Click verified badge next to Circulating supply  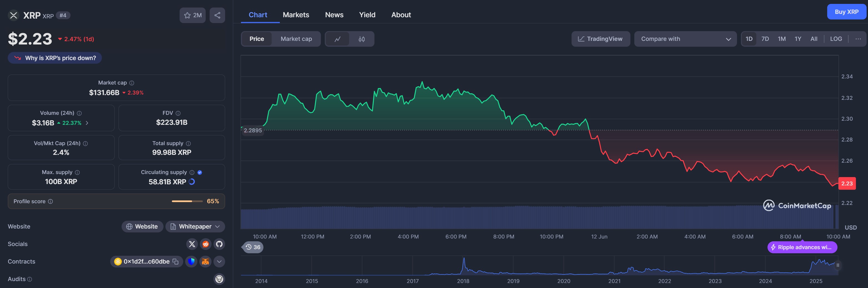pyautogui.click(x=200, y=172)
